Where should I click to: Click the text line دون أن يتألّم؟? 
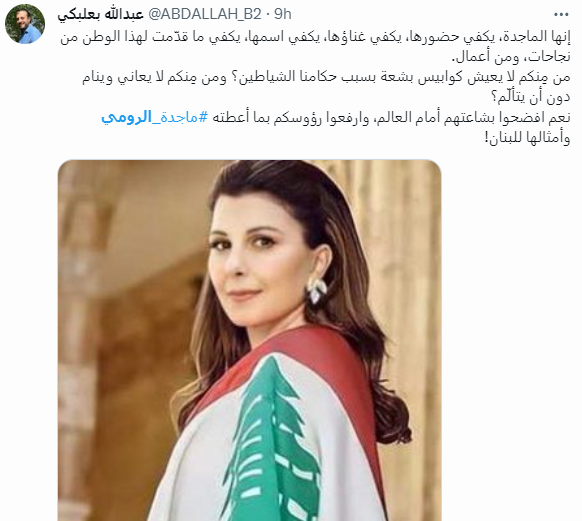pos(530,97)
